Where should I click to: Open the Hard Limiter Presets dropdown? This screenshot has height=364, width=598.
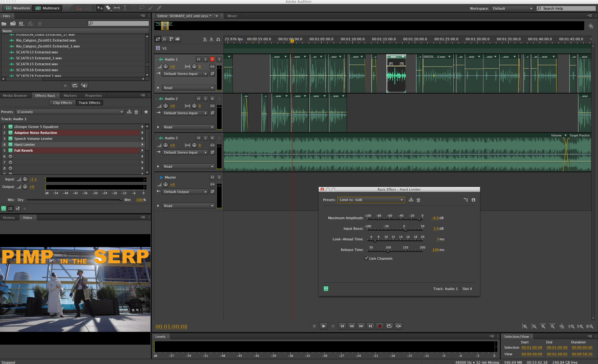pyautogui.click(x=371, y=200)
